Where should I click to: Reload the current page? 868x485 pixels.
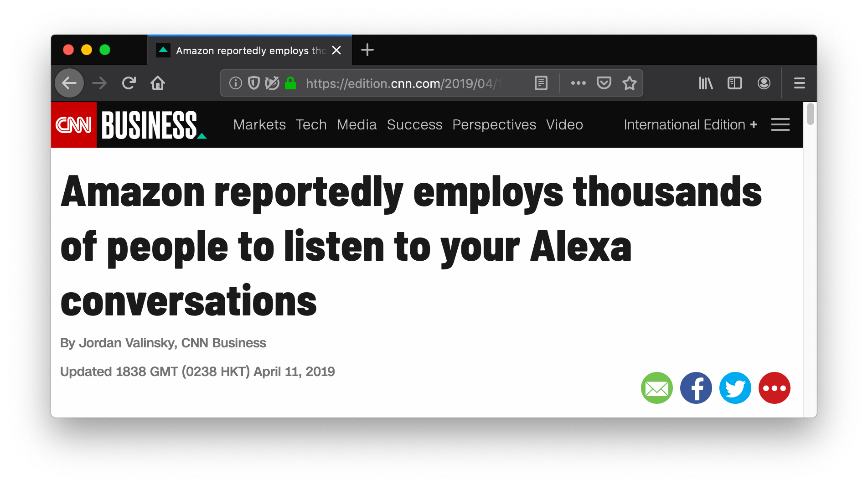(129, 83)
